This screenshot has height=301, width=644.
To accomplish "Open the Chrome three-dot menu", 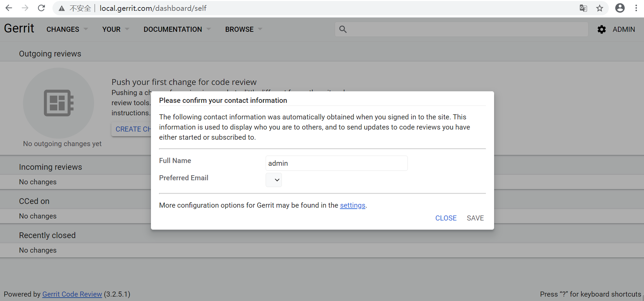I will tap(636, 8).
